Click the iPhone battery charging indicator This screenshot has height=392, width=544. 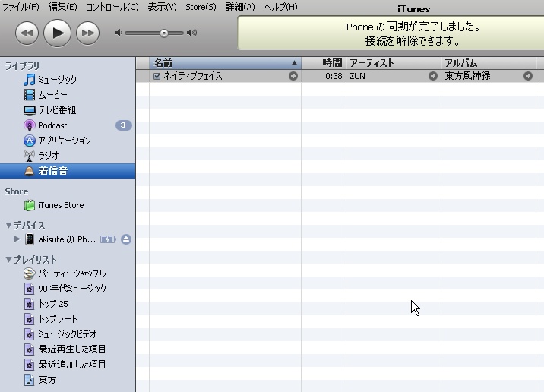pyautogui.click(x=108, y=239)
